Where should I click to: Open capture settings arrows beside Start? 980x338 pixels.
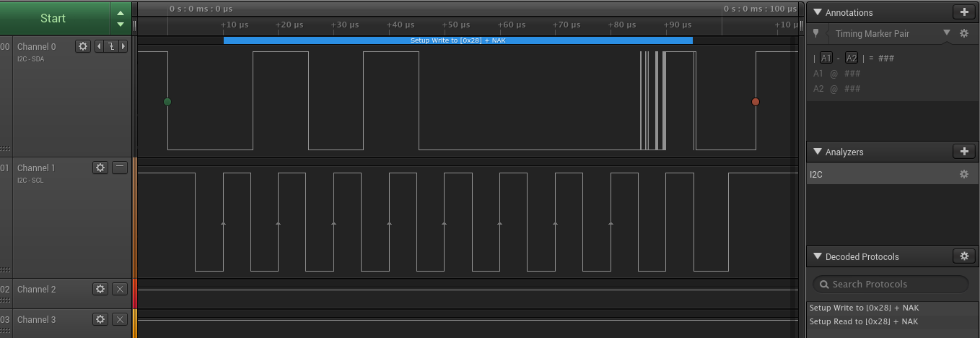121,18
